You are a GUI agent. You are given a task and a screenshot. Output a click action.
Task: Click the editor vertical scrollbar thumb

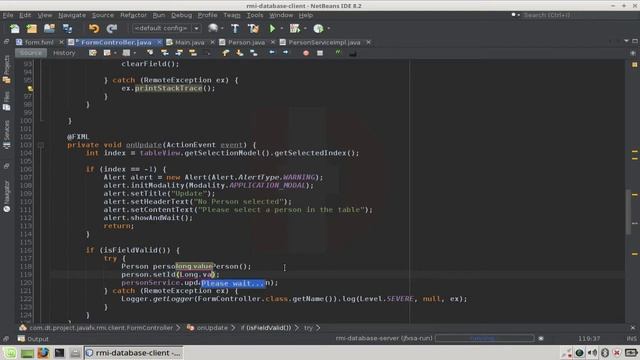coord(628,211)
